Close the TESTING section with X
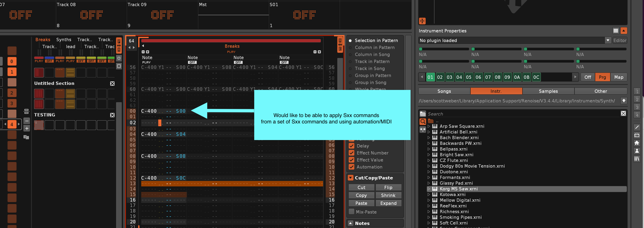This screenshot has height=228, width=644. click(x=112, y=115)
